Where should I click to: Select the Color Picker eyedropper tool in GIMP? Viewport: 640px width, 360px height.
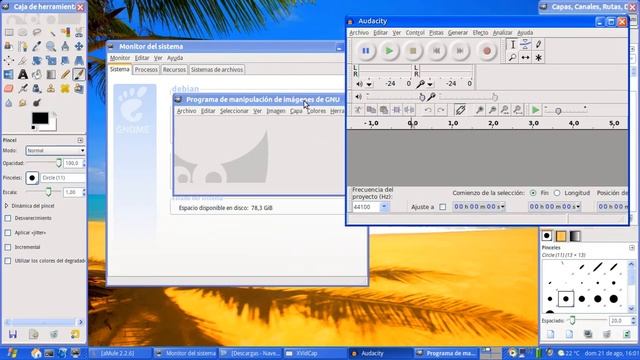pyautogui.click(x=37, y=46)
